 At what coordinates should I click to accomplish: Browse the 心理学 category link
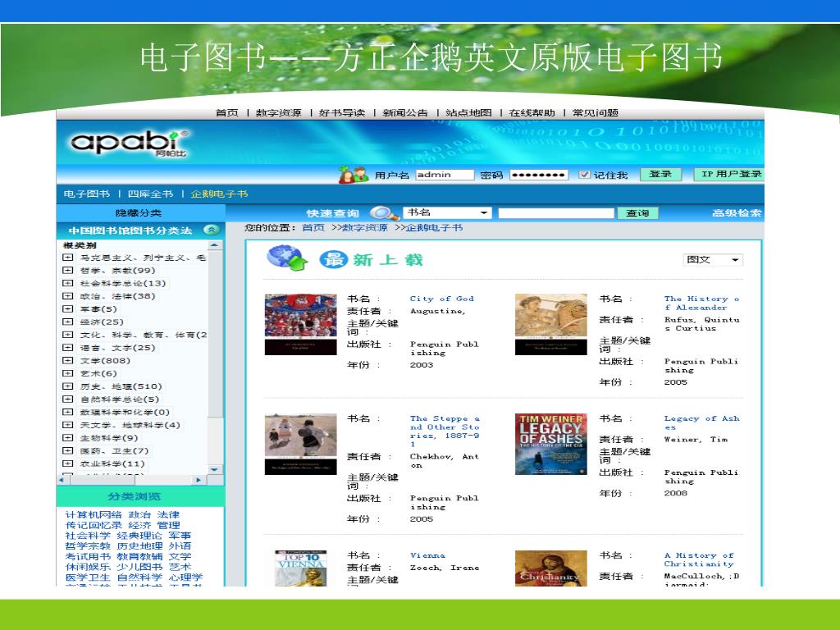(x=186, y=577)
